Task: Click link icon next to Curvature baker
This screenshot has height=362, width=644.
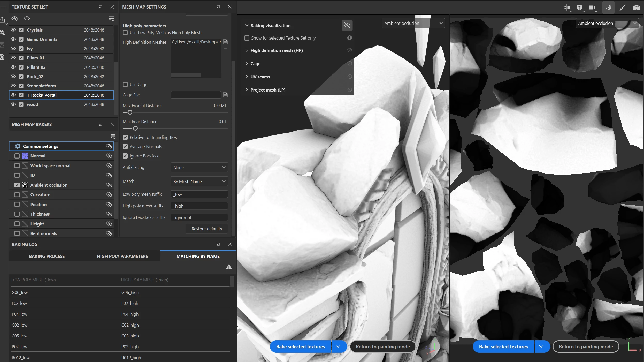Action: (x=109, y=195)
